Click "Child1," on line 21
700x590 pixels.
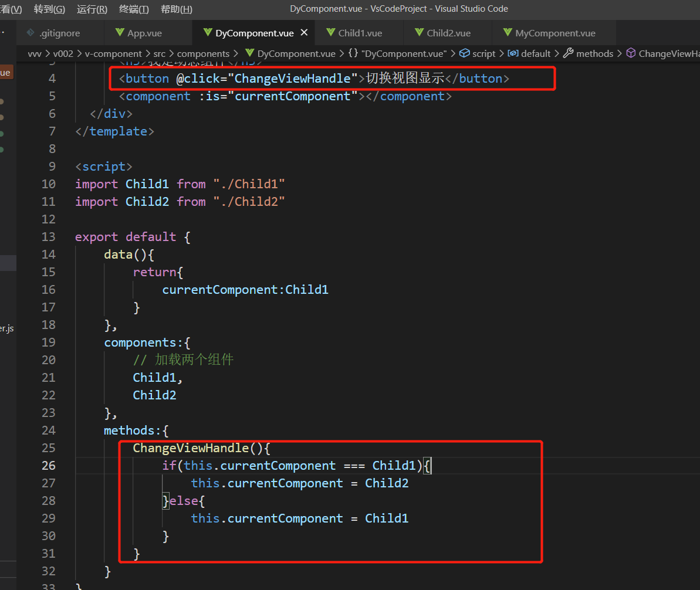pos(158,378)
